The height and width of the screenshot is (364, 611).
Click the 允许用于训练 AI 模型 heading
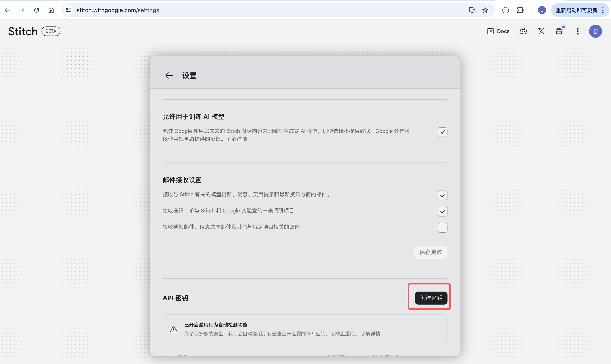pyautogui.click(x=194, y=116)
